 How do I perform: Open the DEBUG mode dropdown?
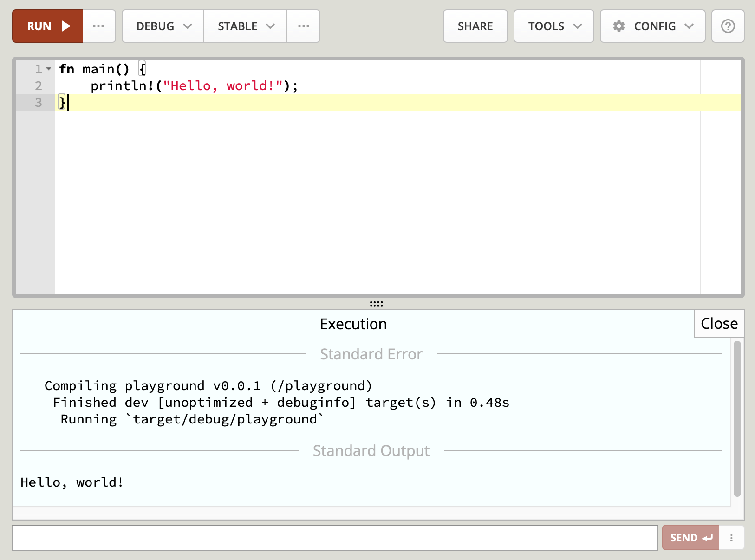[163, 26]
